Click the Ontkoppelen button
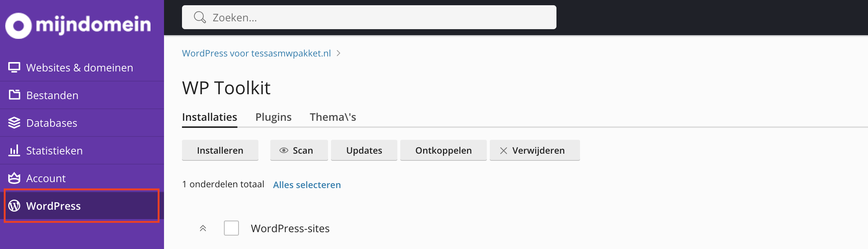Image resolution: width=868 pixels, height=249 pixels. pos(443,150)
